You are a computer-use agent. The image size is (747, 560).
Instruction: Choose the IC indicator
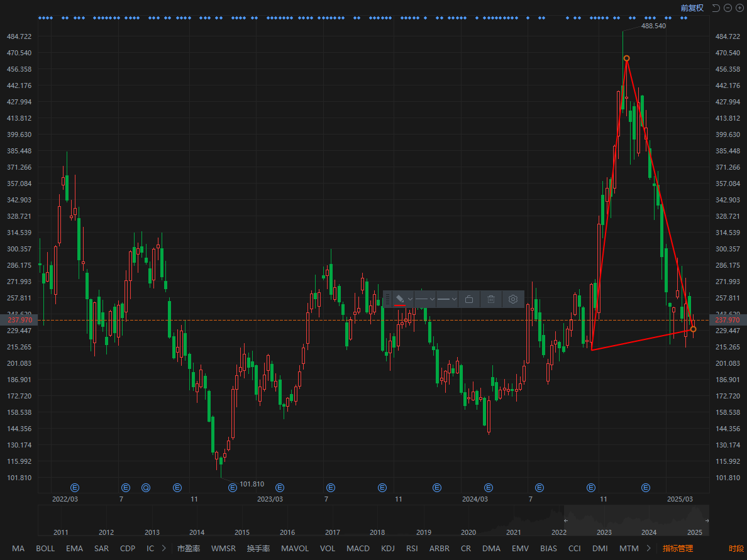[150, 549]
